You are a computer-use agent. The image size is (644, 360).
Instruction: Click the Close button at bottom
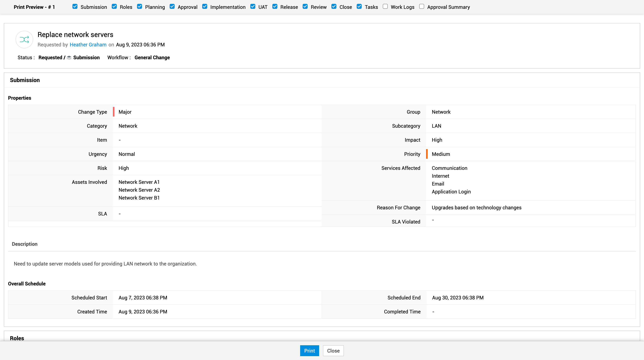[x=333, y=351]
